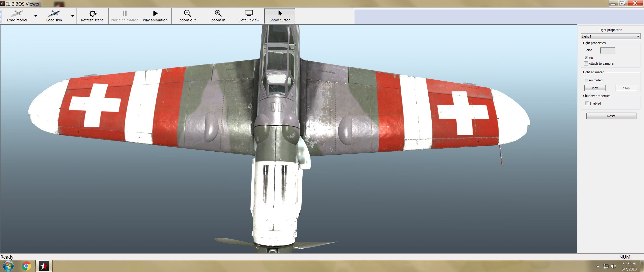Click the Zoom in magnifier icon

coord(218,13)
